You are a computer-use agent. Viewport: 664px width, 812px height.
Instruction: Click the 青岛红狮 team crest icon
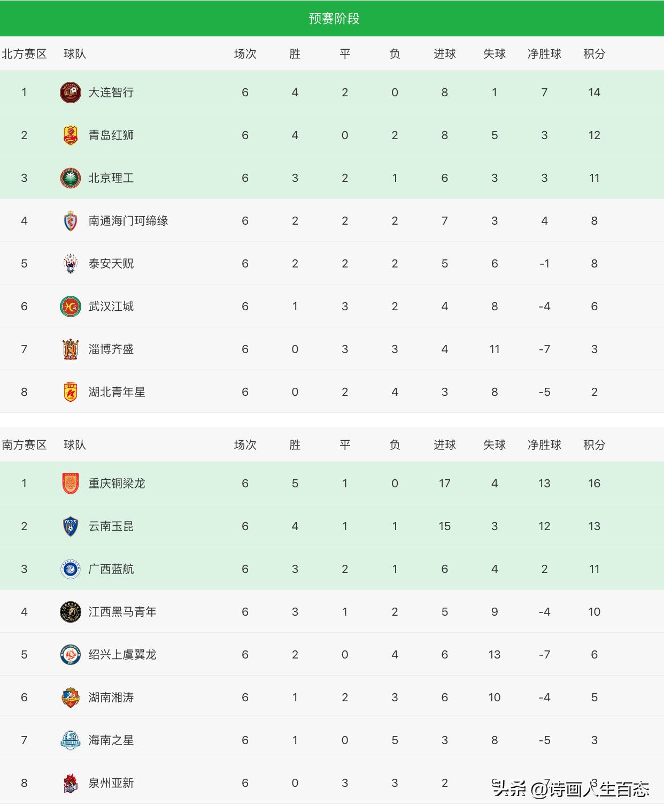tap(71, 135)
